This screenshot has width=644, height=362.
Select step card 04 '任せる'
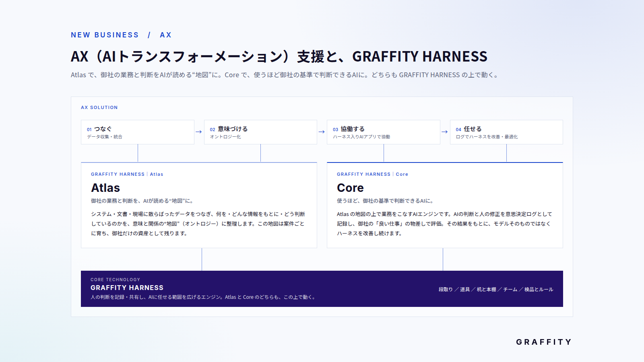tap(506, 132)
